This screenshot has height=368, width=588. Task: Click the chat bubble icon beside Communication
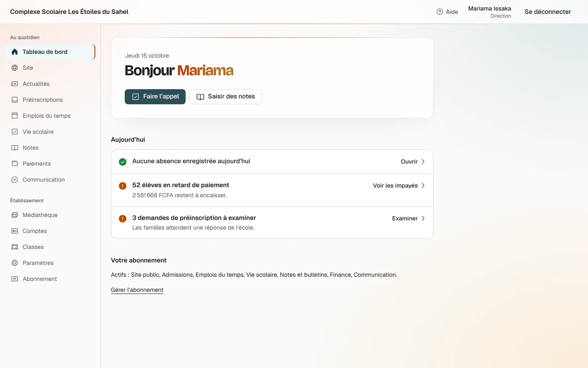pyautogui.click(x=15, y=180)
